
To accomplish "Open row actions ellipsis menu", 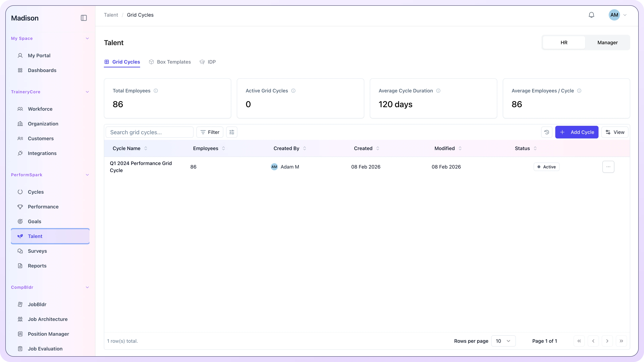I will point(608,167).
